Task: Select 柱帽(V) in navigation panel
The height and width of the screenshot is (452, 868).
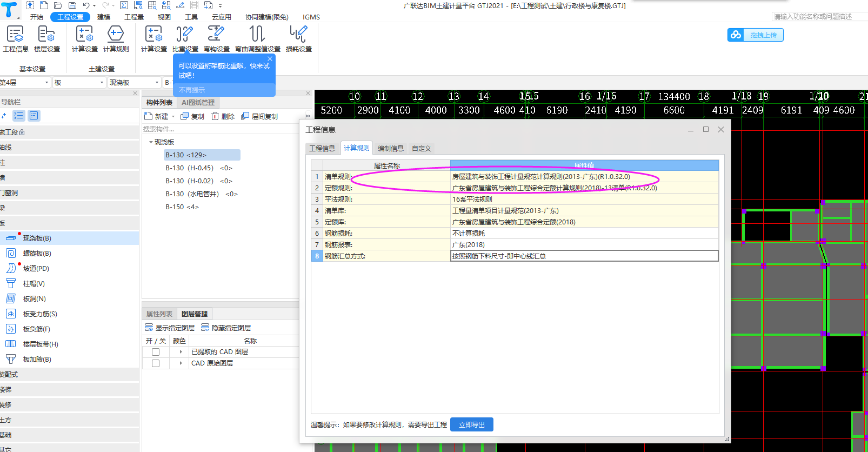Action: coord(34,284)
